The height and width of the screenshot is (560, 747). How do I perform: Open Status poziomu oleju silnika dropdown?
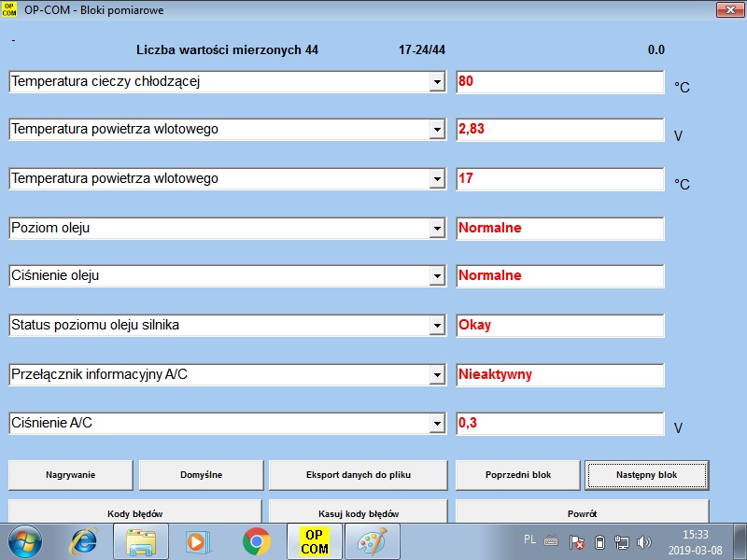click(436, 326)
